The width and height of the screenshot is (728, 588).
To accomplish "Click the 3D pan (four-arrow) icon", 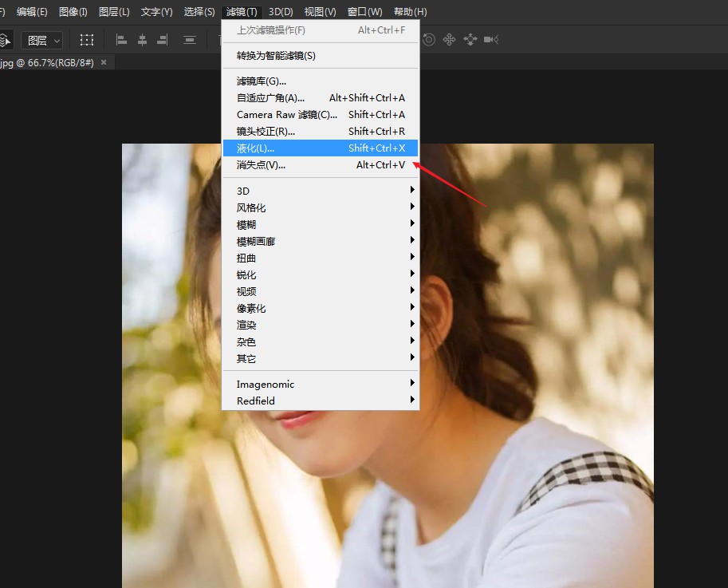I will click(x=450, y=40).
